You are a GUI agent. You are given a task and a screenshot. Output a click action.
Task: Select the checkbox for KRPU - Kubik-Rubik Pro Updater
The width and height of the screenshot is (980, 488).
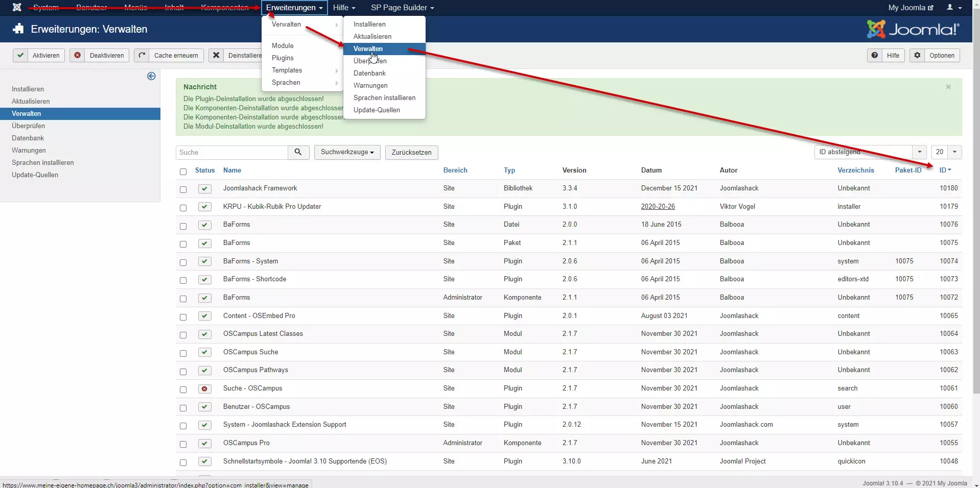(x=183, y=208)
